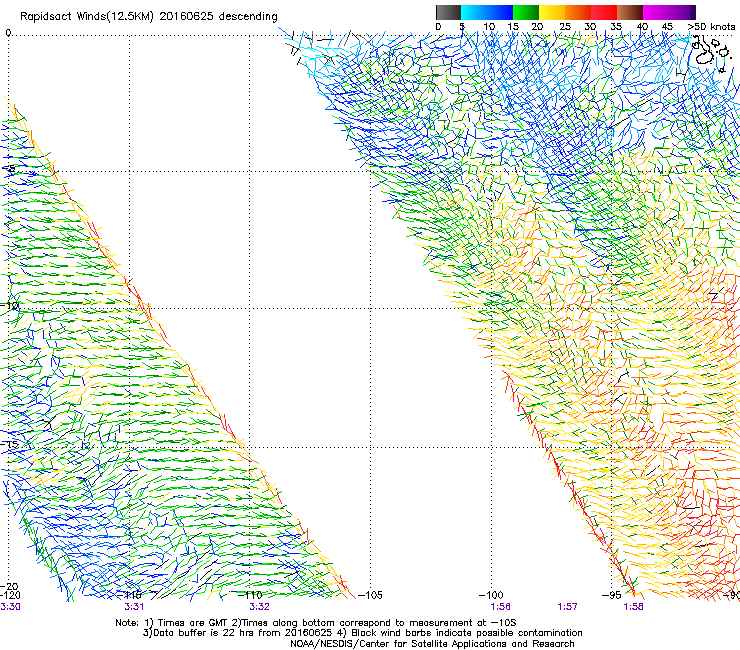740x650 pixels.
Task: Click the yellow 20-25 knots color segment
Action: 552,12
